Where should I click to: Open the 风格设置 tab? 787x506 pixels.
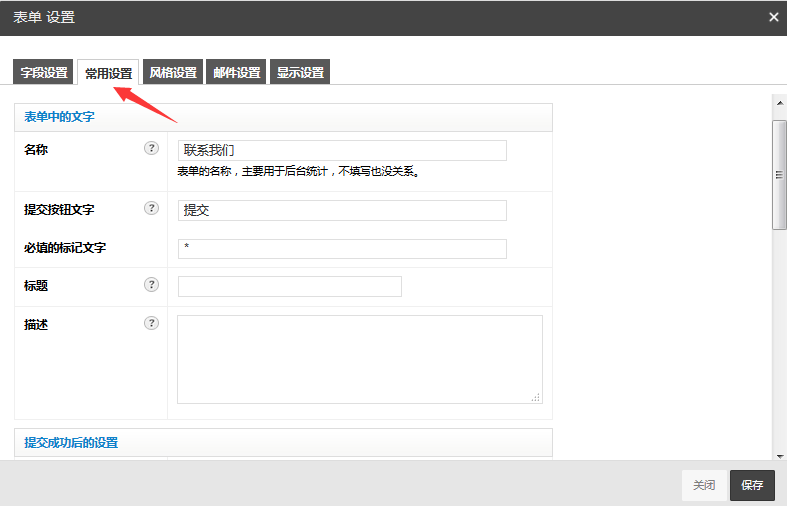(x=173, y=72)
